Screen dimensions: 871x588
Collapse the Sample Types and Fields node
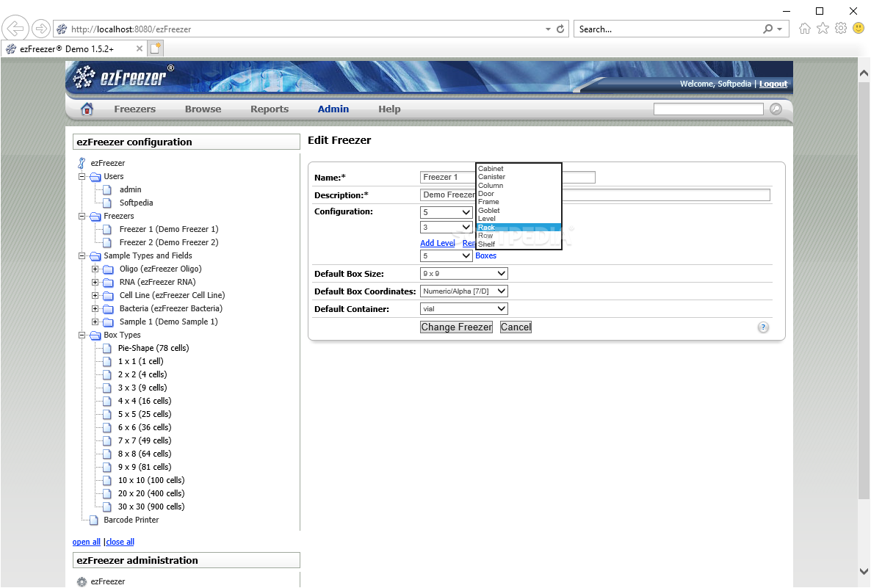[x=82, y=256]
